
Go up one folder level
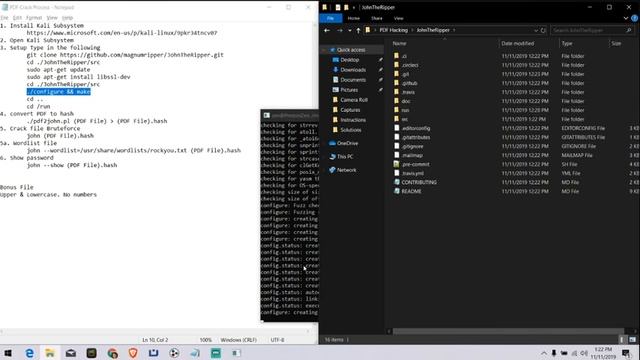coord(358,30)
